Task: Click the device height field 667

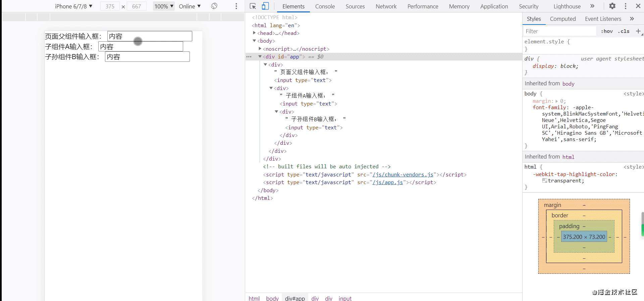Action: (x=137, y=6)
